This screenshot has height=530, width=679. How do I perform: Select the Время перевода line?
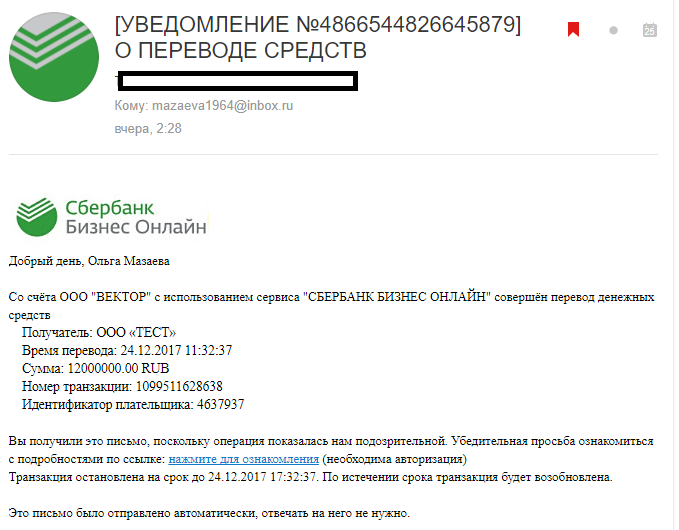click(127, 350)
